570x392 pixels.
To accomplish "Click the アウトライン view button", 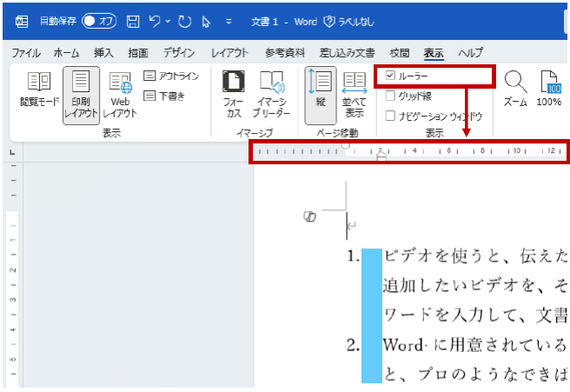I will [170, 76].
